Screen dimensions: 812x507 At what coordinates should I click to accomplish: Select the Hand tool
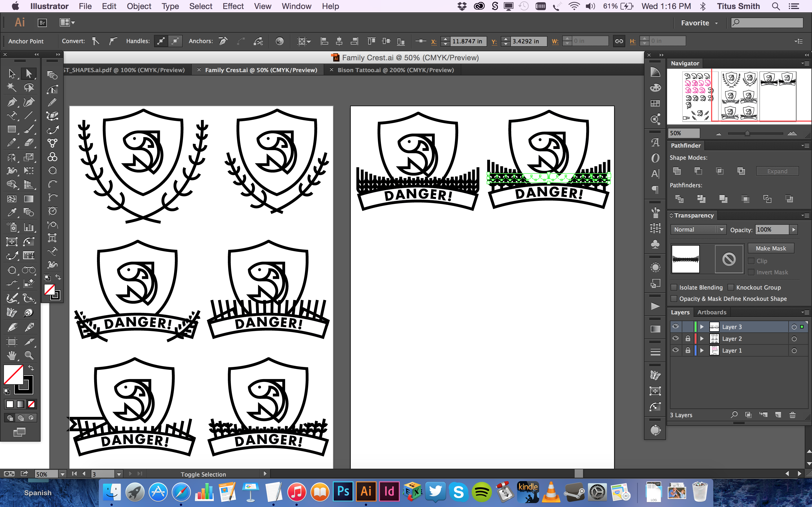tap(12, 355)
